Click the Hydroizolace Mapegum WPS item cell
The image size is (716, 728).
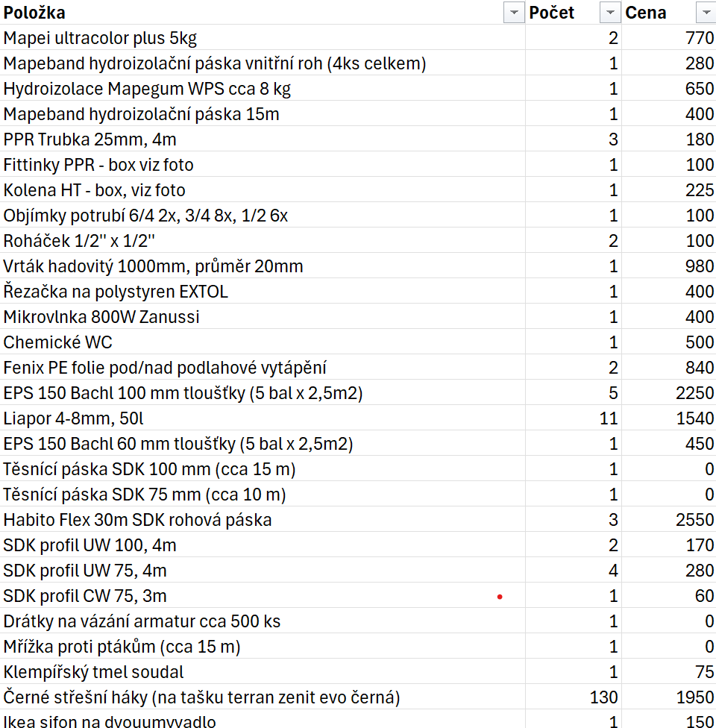tap(263, 89)
